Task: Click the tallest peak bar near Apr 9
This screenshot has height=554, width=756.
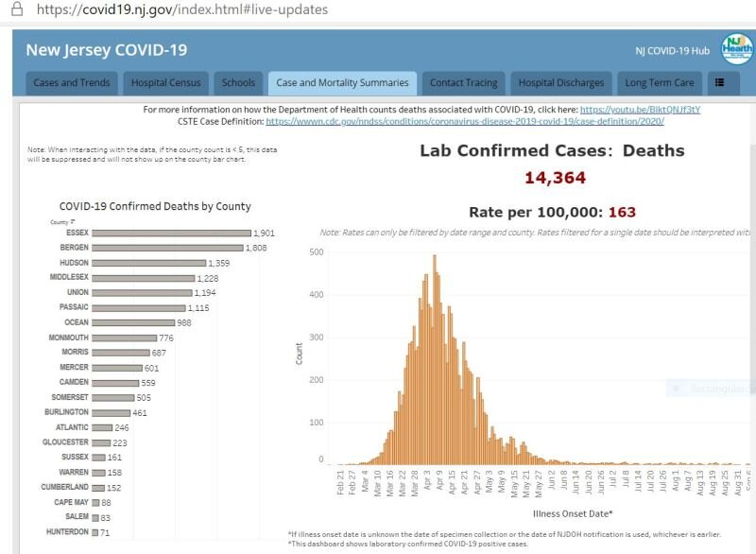Action: 435,359
